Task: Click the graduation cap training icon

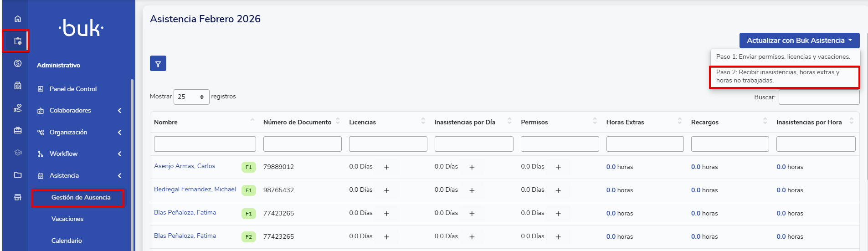Action: point(18,153)
